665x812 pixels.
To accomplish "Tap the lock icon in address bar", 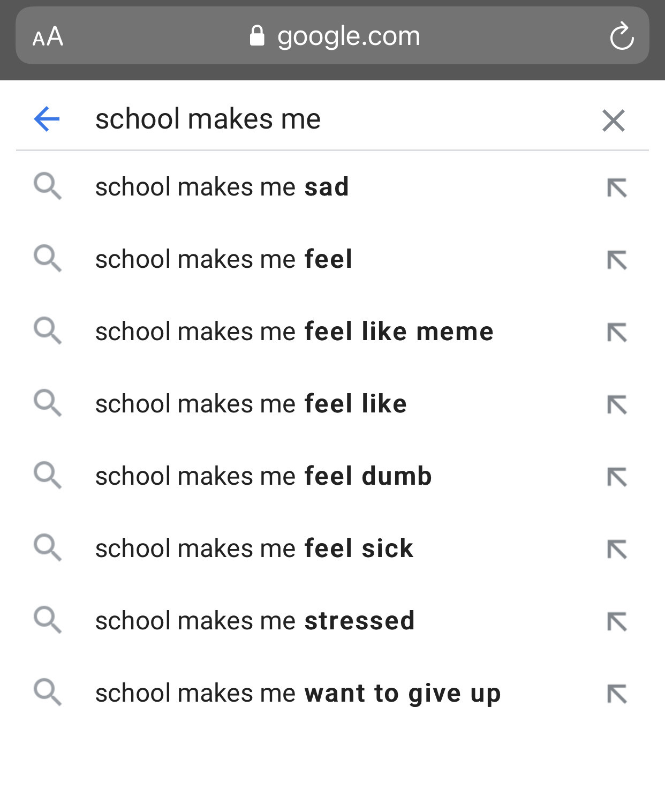I will click(x=257, y=36).
